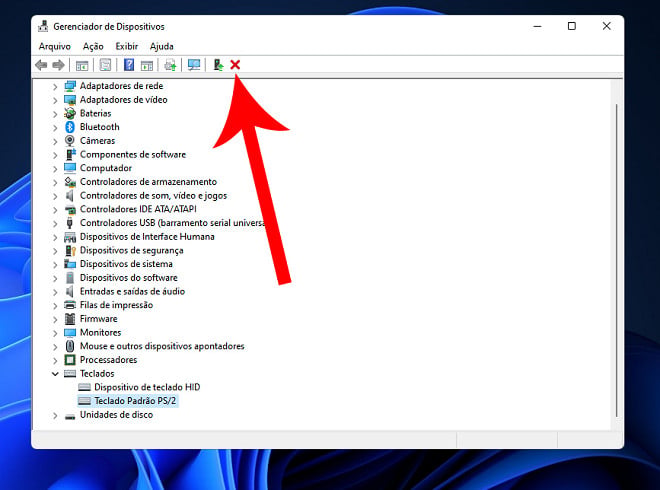Viewport: 660px width, 490px height.
Task: Select Controladores de som, vídeo e jogos
Action: (153, 196)
